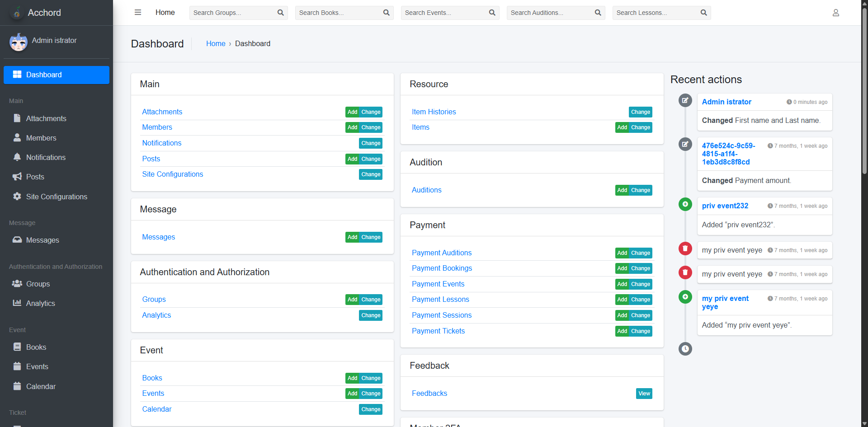
Task: Select Site Configurations in sidebar
Action: pos(57,197)
